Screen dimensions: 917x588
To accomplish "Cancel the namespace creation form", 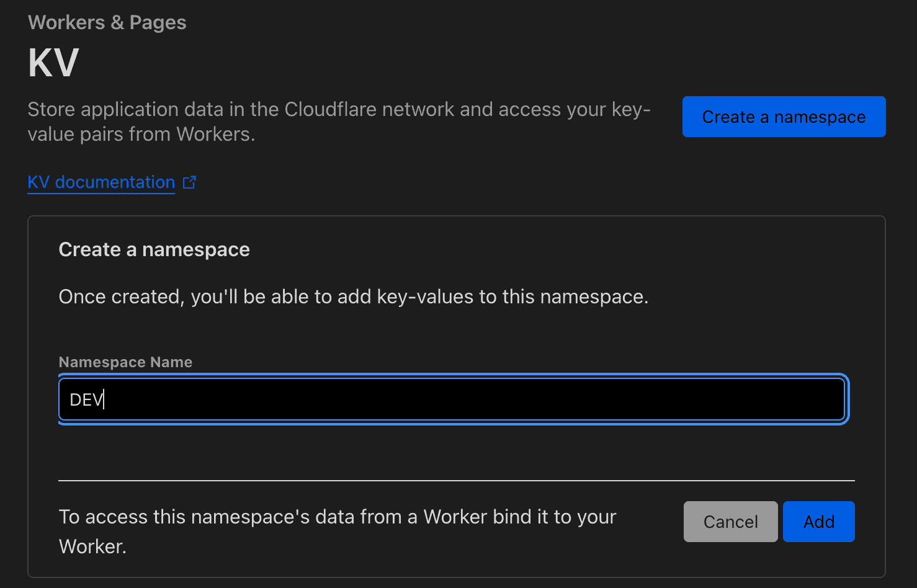I will (730, 522).
